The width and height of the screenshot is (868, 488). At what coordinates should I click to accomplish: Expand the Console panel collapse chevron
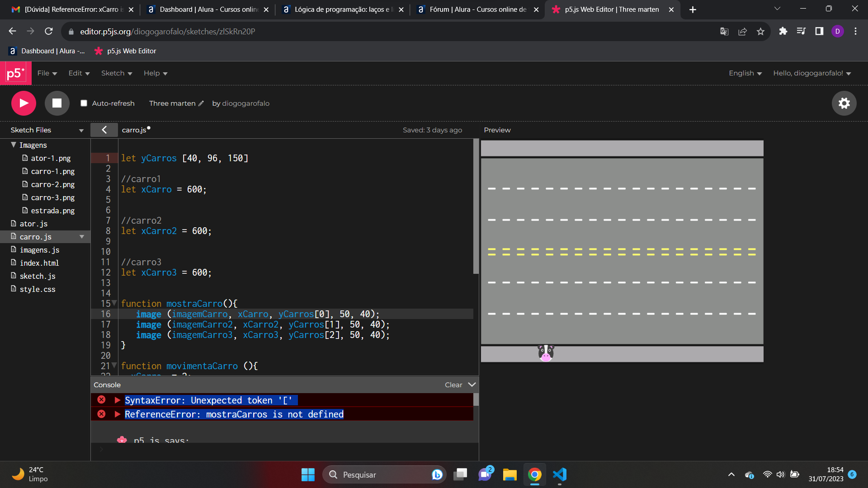[x=472, y=385]
